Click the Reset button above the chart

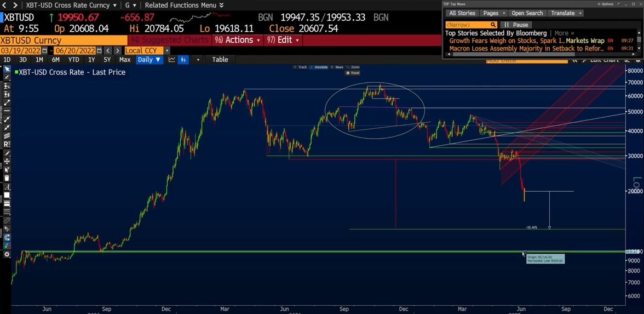tap(353, 73)
